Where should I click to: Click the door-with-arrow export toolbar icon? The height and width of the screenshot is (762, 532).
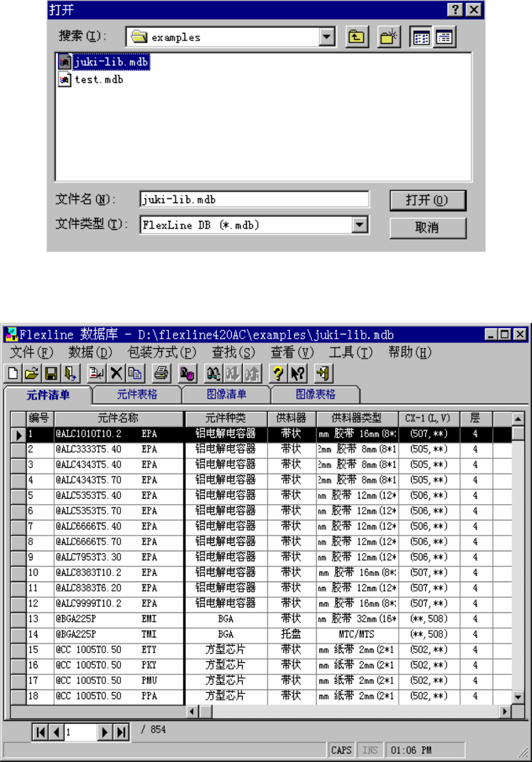tap(70, 373)
